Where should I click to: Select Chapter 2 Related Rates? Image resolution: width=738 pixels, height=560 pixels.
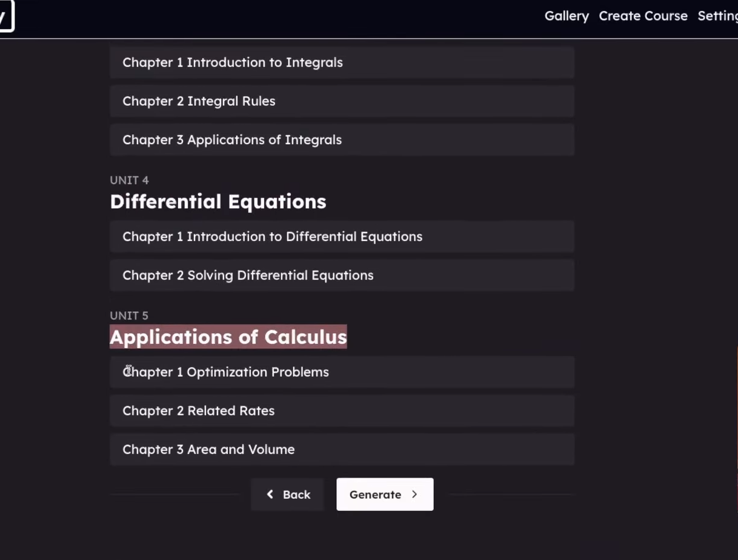(x=342, y=410)
